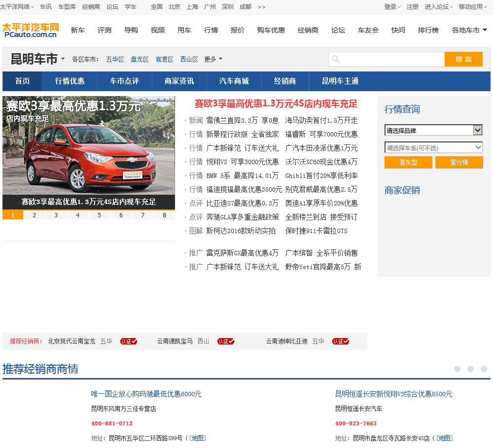The image size is (493, 448).
Task: Click certified badge next to 云南德凯宝马
Action: pos(226,341)
